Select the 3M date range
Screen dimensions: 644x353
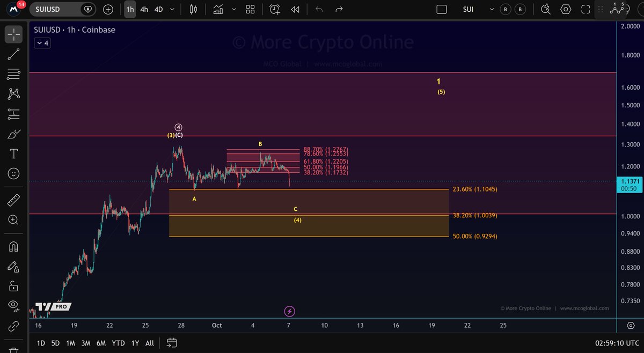coord(85,343)
